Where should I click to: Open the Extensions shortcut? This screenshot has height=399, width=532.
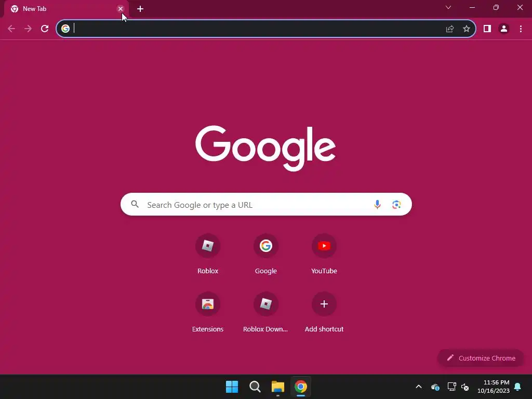pyautogui.click(x=208, y=312)
